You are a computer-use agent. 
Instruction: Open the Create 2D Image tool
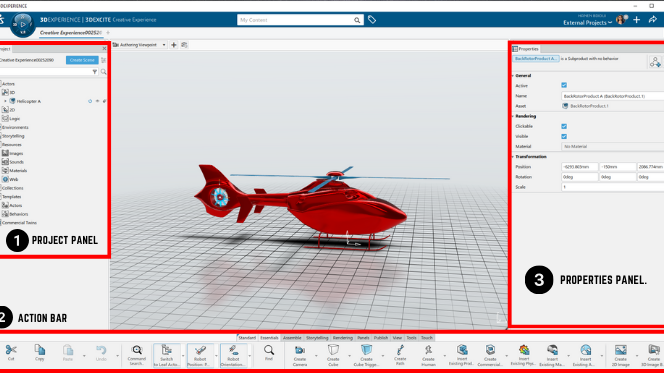[620, 355]
